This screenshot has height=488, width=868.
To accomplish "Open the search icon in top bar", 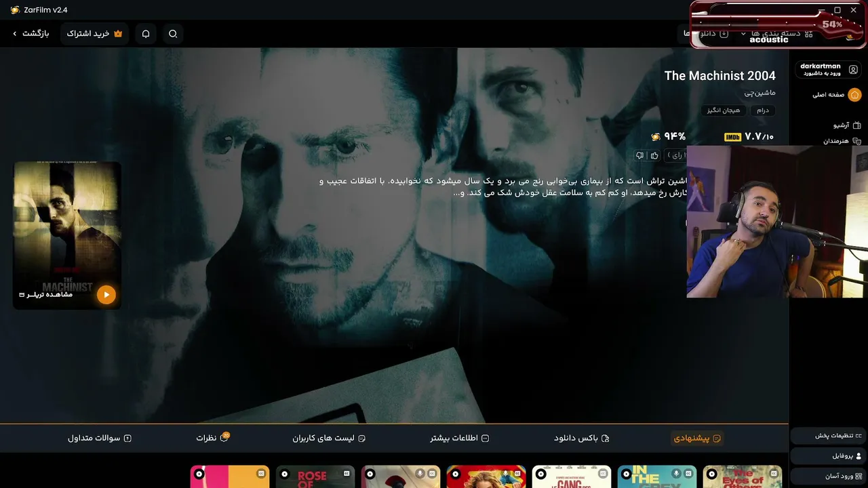I will click(173, 34).
